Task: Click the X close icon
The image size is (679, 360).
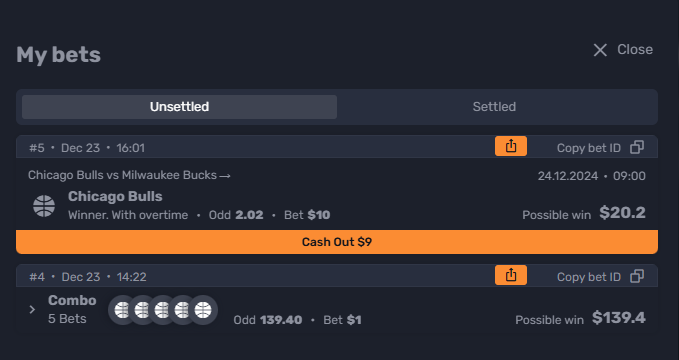Action: tap(600, 50)
